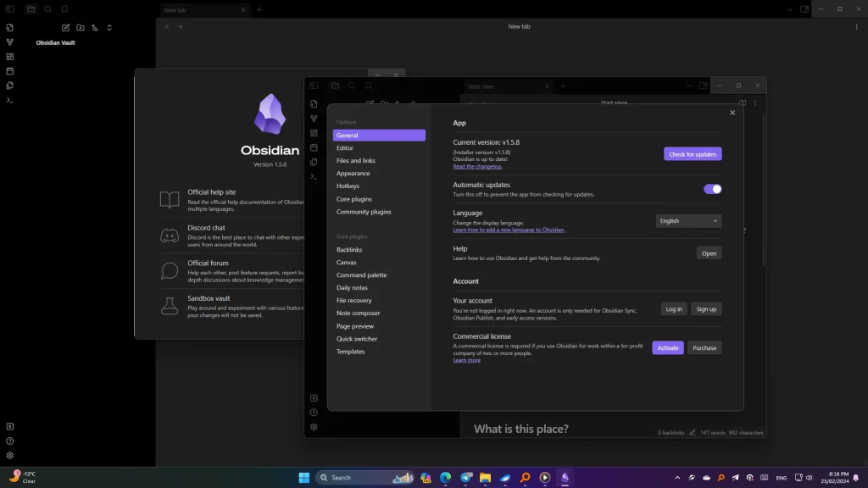Show hidden system tray icons
The image size is (868, 488).
(677, 478)
